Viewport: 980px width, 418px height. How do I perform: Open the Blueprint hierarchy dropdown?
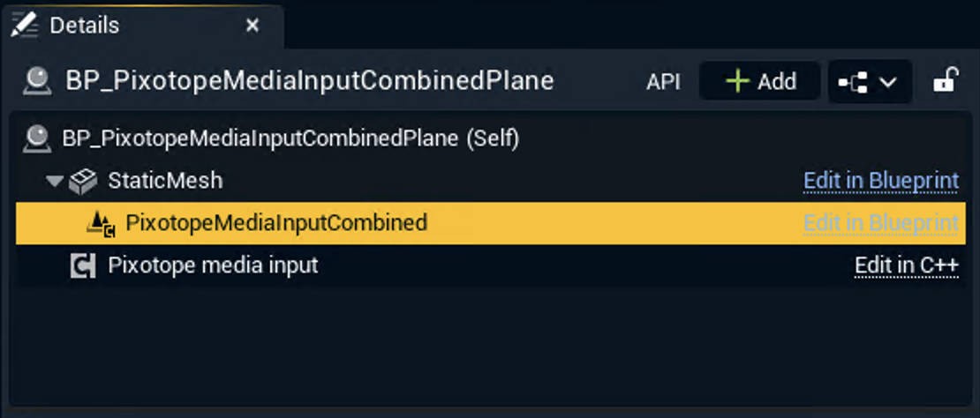869,82
